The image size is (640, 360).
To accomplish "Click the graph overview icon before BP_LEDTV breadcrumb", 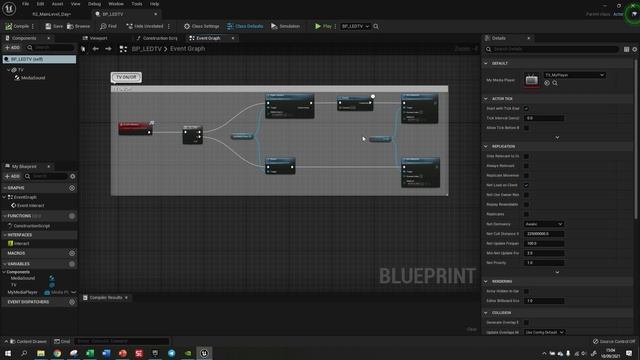I will (123, 49).
